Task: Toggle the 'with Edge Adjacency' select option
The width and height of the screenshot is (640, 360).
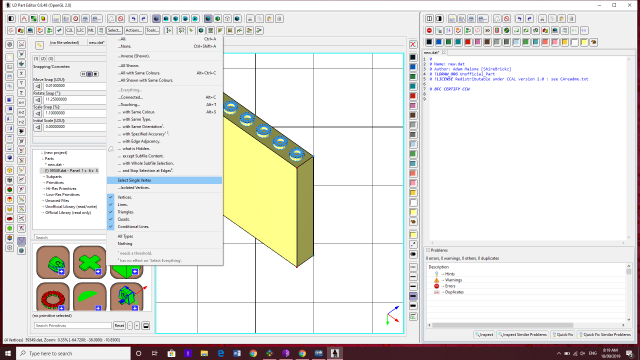Action: pos(164,141)
